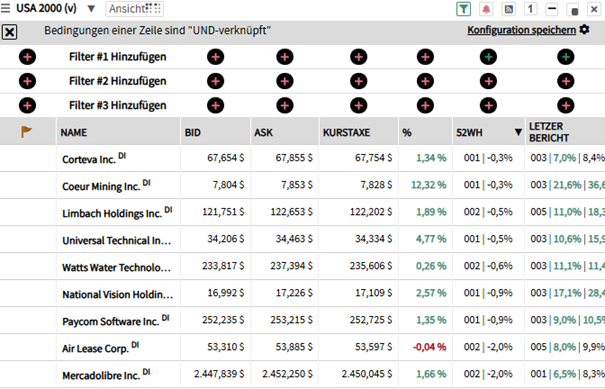Add a % condition in Filter #2 row
605x389 pixels.
point(425,81)
